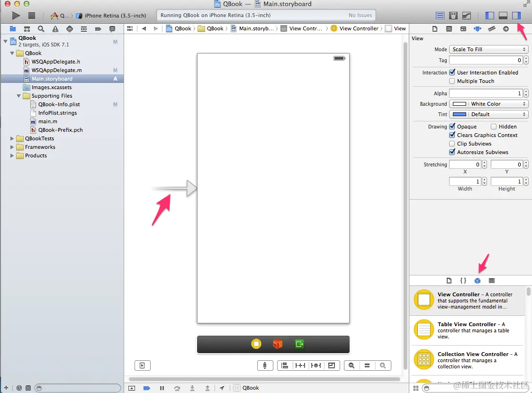The width and height of the screenshot is (532, 393).
Task: Click the Background white color swatch
Action: click(460, 104)
